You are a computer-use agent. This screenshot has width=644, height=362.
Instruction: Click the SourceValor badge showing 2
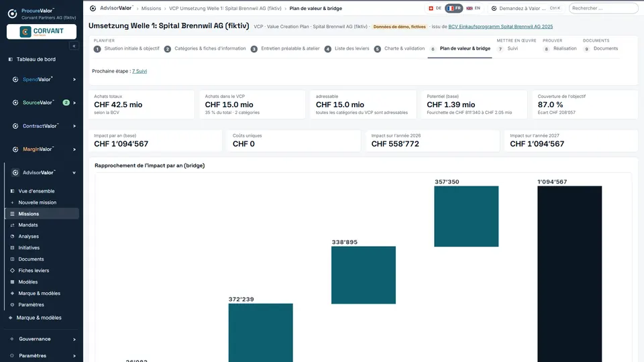(x=66, y=103)
